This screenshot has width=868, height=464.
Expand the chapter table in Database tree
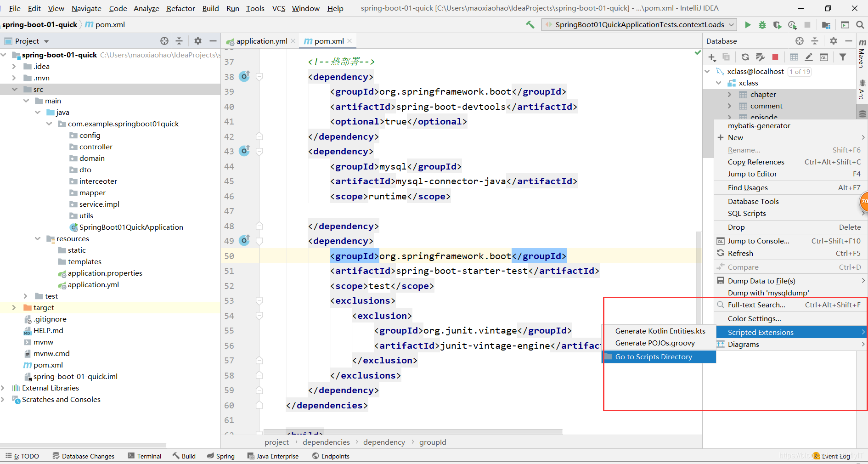pos(730,94)
